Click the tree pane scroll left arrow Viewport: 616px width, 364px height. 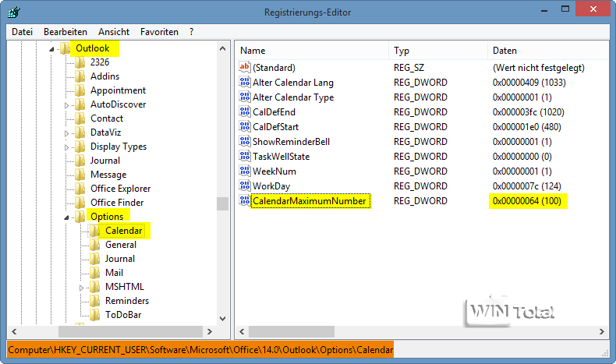coord(14,331)
